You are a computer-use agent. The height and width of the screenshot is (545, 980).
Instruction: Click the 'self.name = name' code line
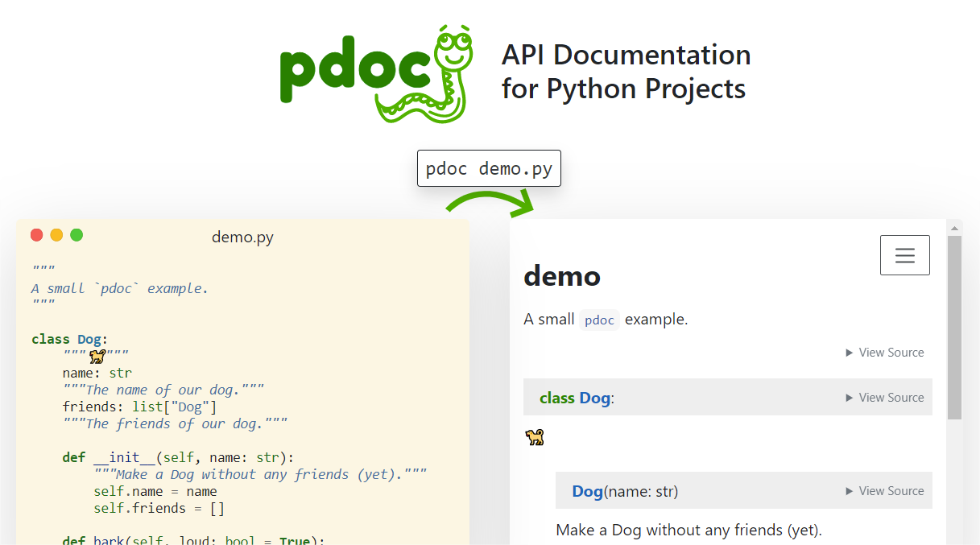[x=155, y=492]
